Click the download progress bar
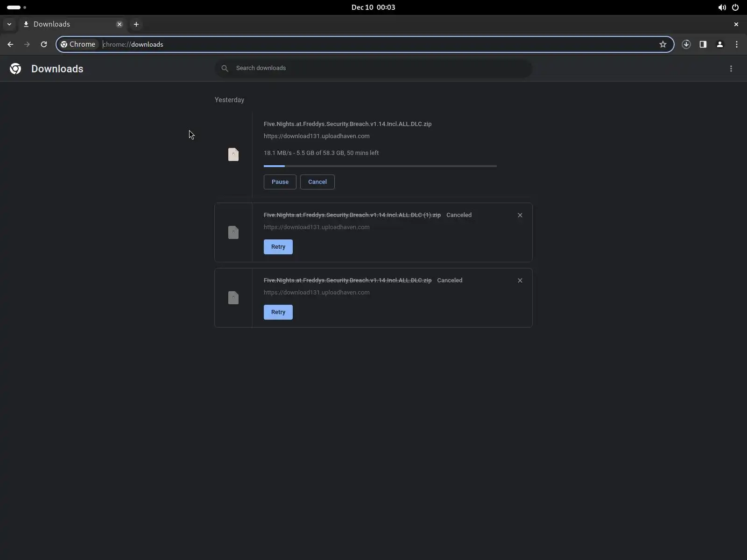This screenshot has height=560, width=747. (380, 166)
